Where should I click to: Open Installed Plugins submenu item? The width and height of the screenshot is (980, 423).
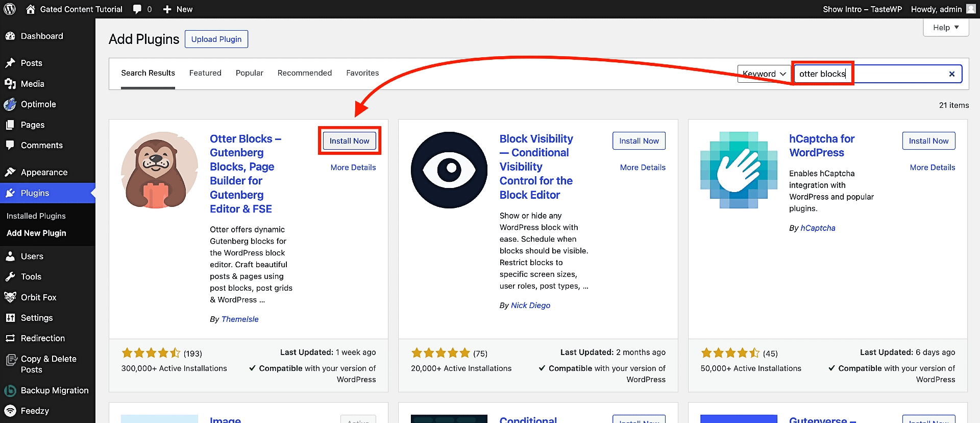pos(36,216)
